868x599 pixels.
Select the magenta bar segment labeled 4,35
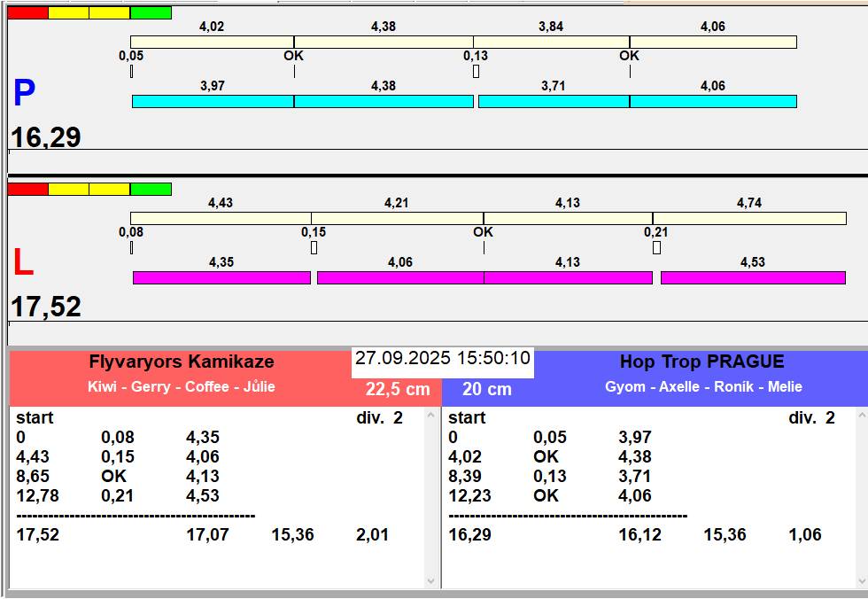[222, 277]
